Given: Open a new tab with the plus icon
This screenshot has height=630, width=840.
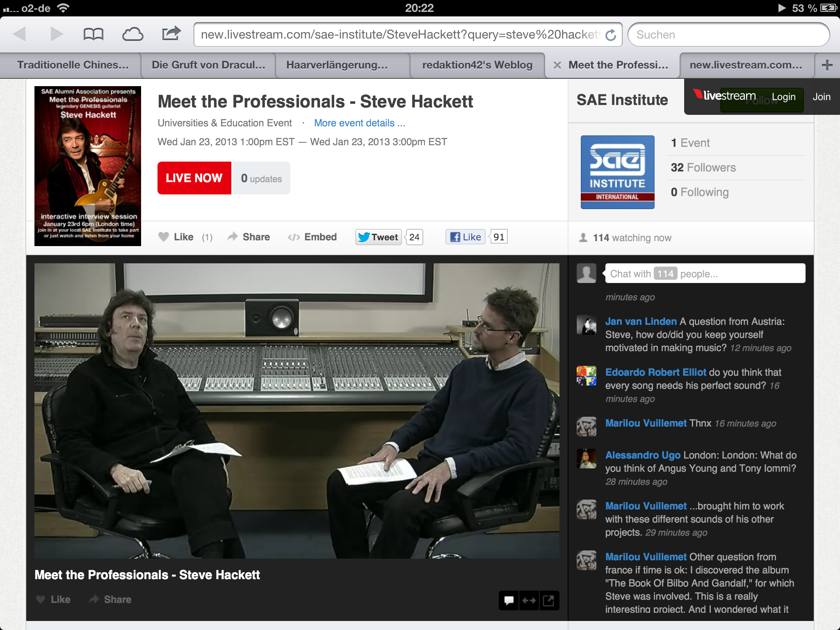Looking at the screenshot, I should [827, 65].
